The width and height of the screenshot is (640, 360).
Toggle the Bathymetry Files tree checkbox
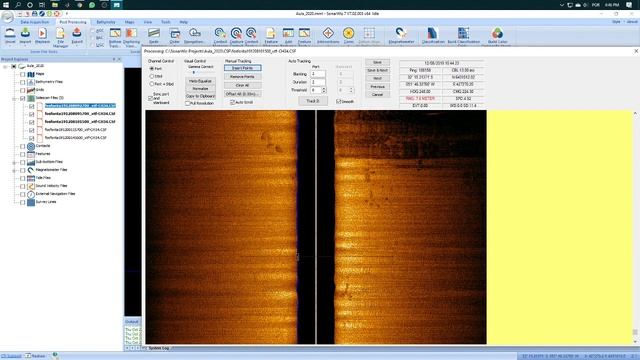tap(23, 82)
